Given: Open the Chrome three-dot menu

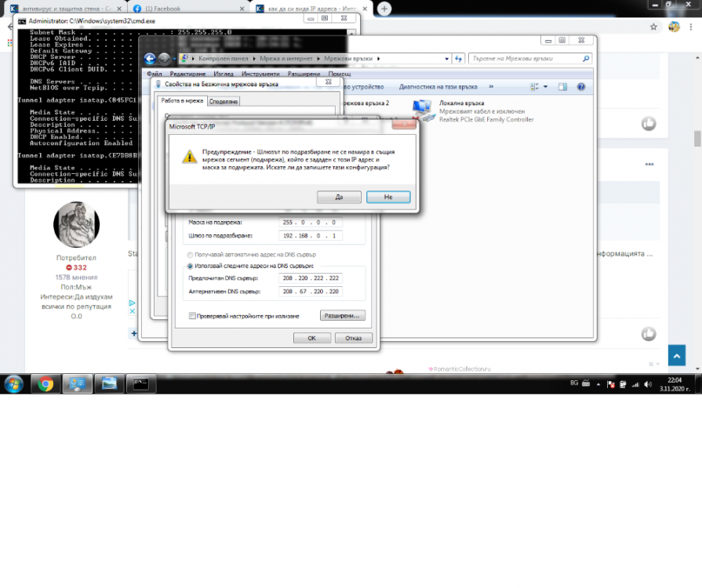Looking at the screenshot, I should [691, 27].
